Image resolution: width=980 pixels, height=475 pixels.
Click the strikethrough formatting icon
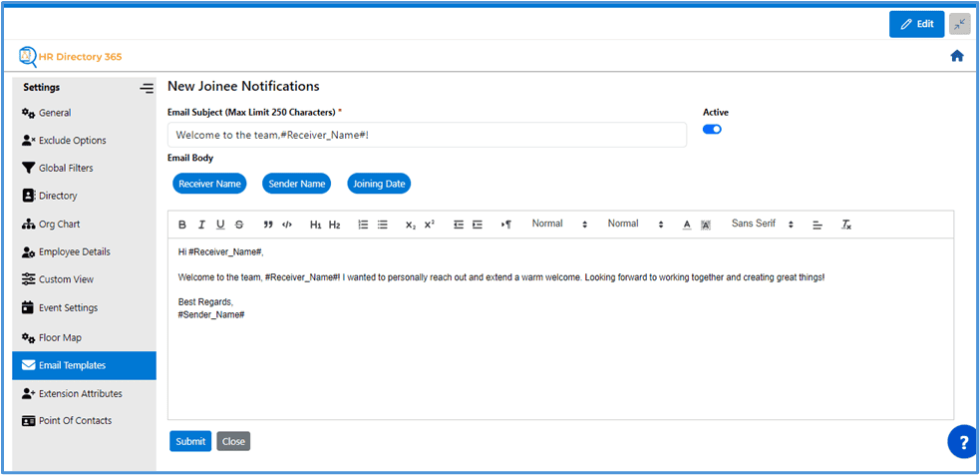(238, 225)
